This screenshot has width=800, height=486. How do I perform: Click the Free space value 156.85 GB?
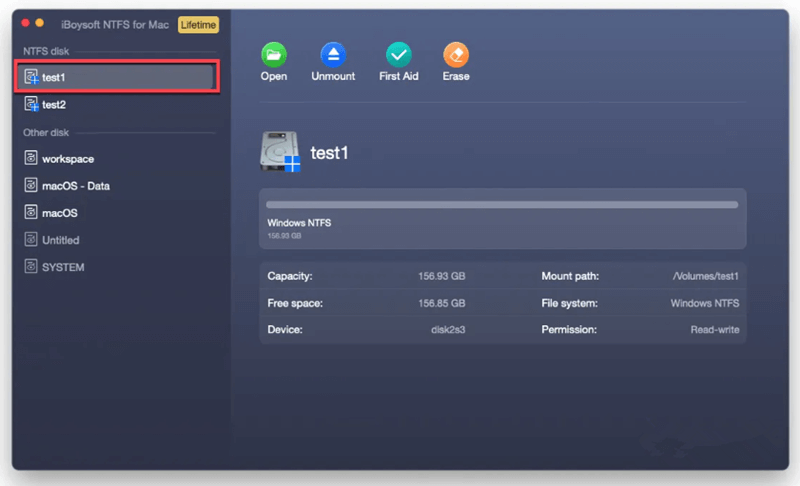click(x=441, y=303)
